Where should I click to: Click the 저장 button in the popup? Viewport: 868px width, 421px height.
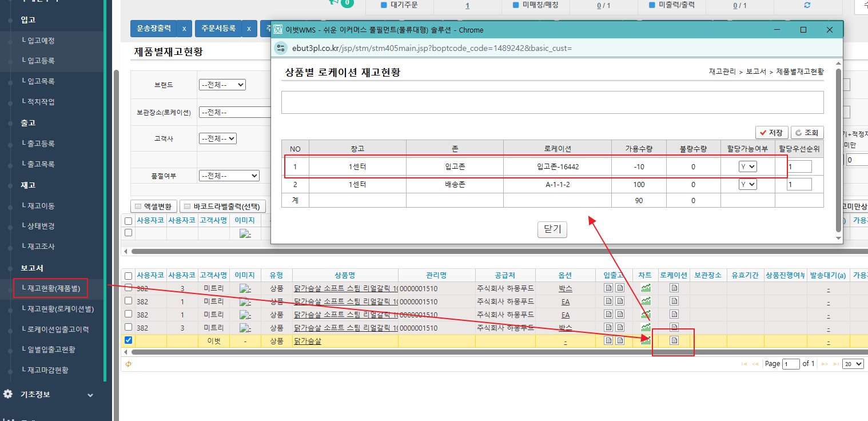(772, 133)
